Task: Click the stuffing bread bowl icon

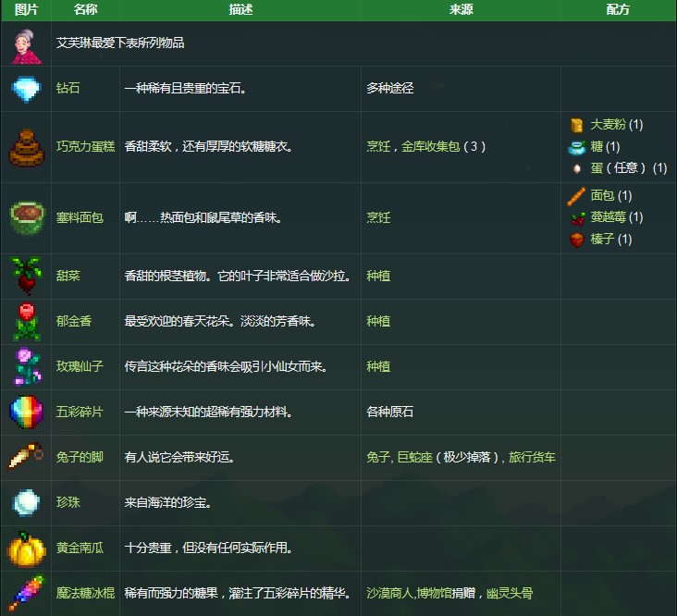Action: click(26, 217)
